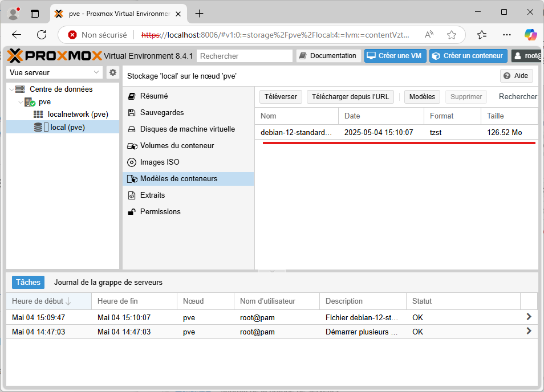Sort tasks by Heure de fin column
Screen dimensions: 544x392
[134, 301]
